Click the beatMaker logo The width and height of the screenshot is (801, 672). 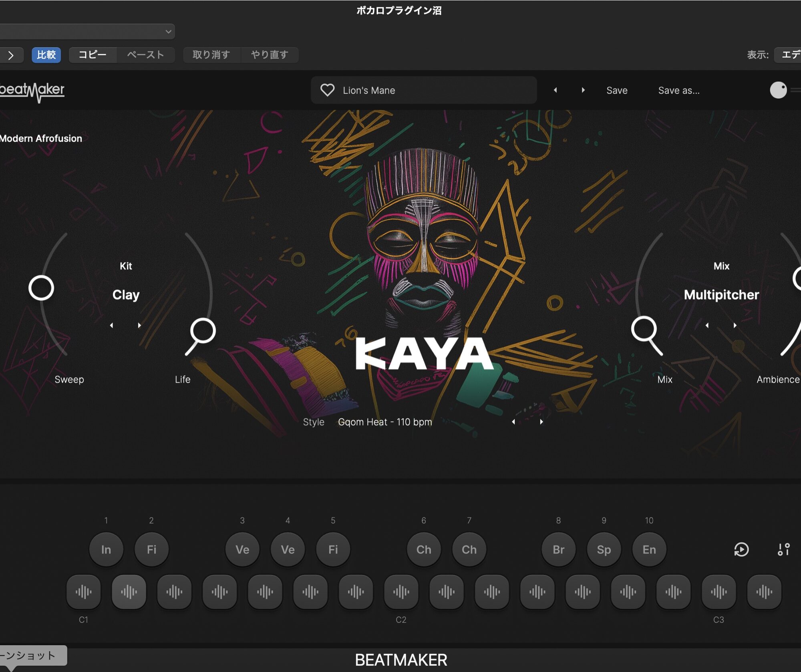[x=32, y=92]
